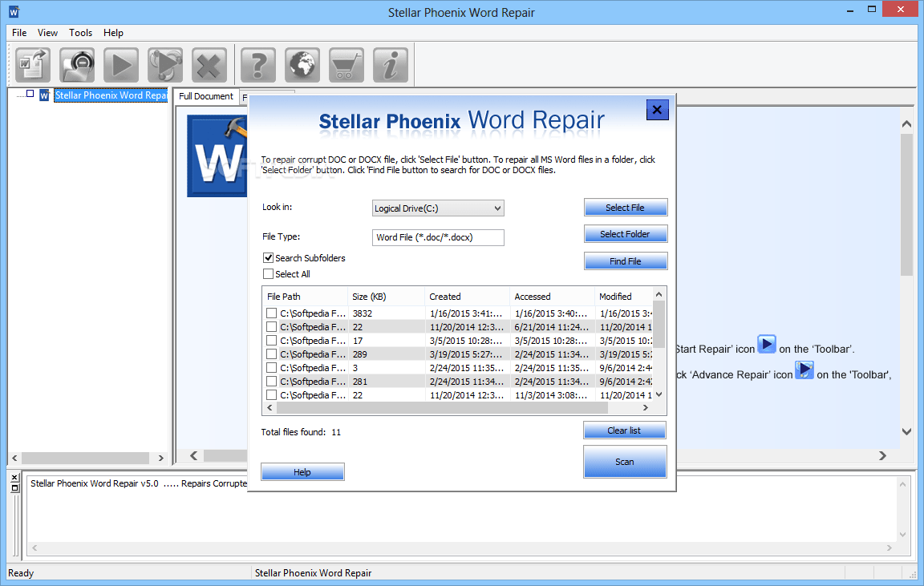Image resolution: width=924 pixels, height=586 pixels.
Task: Click preview pane scroll right arrow
Action: (x=882, y=455)
